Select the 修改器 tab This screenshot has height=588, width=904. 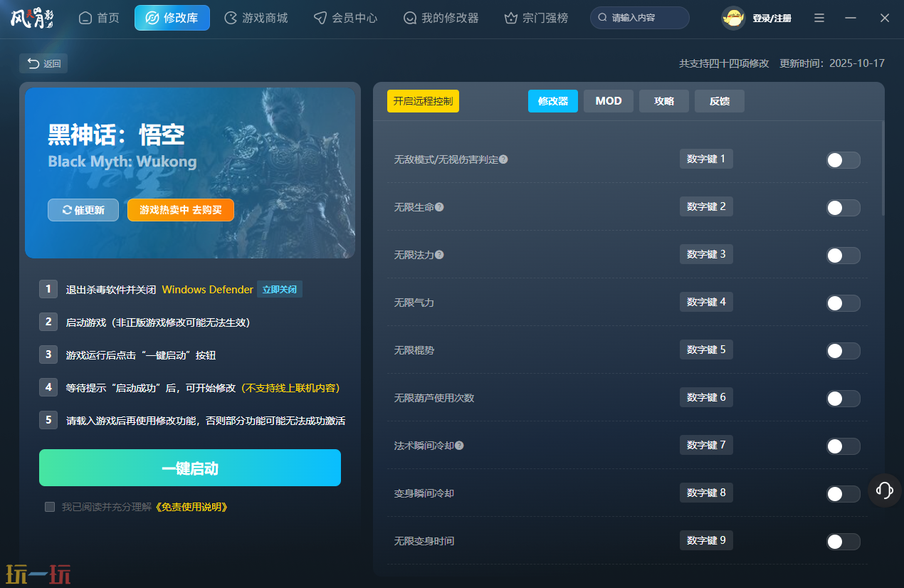click(553, 101)
